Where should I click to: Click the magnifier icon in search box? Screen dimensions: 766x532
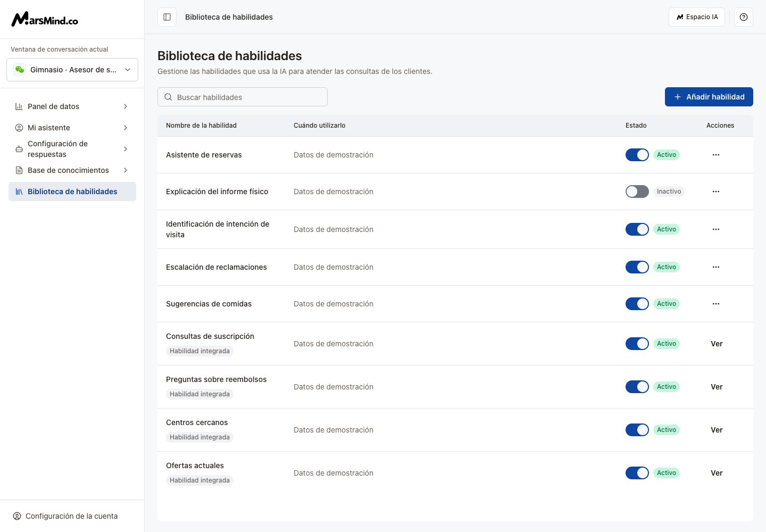click(x=168, y=97)
